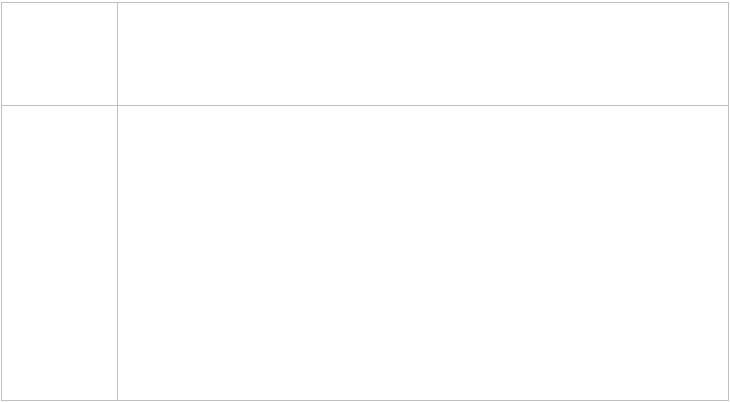Screen dimensions: 730x402
Task: Click where column divider meets top border
Action: pyautogui.click(x=117, y=2)
